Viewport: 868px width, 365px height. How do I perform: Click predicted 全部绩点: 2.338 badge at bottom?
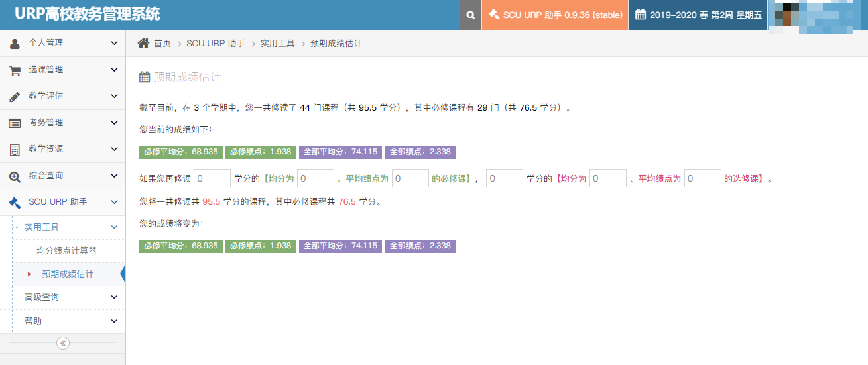point(420,246)
